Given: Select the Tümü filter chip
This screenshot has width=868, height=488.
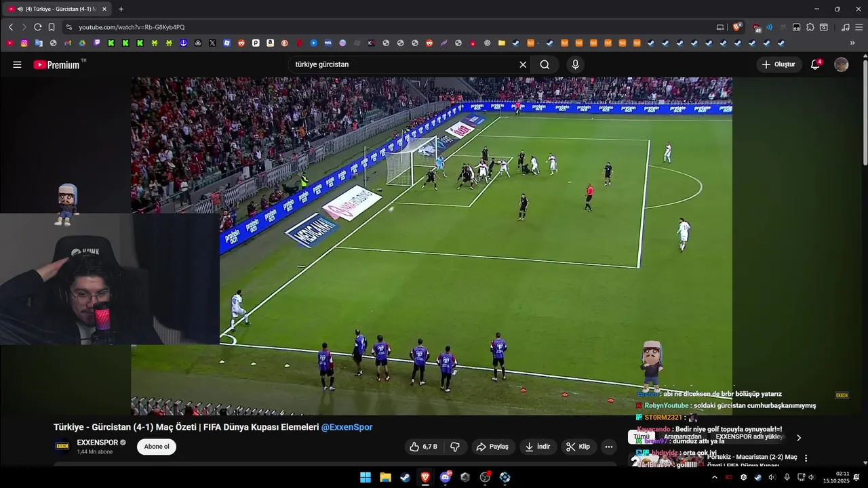Looking at the screenshot, I should click(642, 437).
